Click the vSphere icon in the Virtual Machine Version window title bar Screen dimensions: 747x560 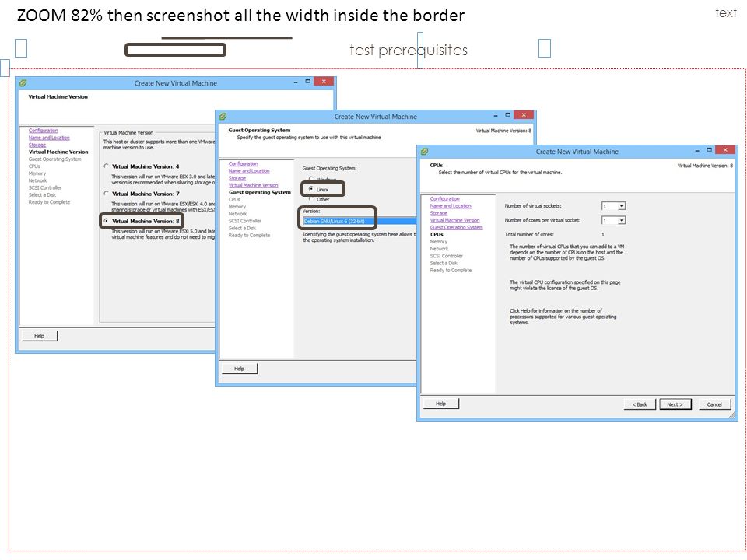(23, 83)
